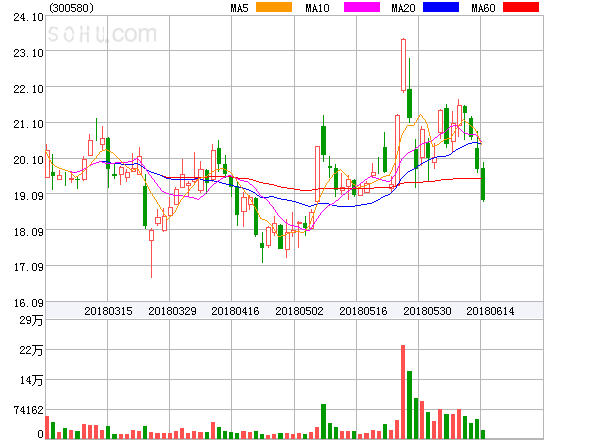The image size is (600, 440).
Task: Click the 21.10 price axis label
Action: coord(28,124)
